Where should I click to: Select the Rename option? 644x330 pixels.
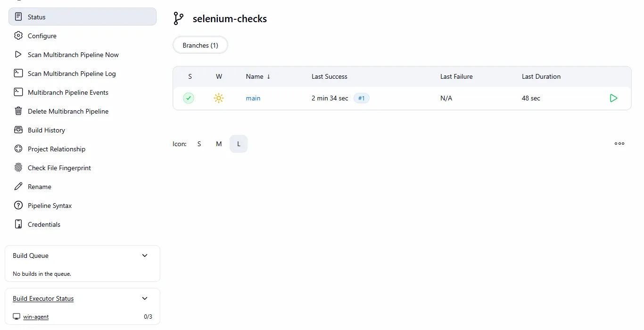[83, 186]
